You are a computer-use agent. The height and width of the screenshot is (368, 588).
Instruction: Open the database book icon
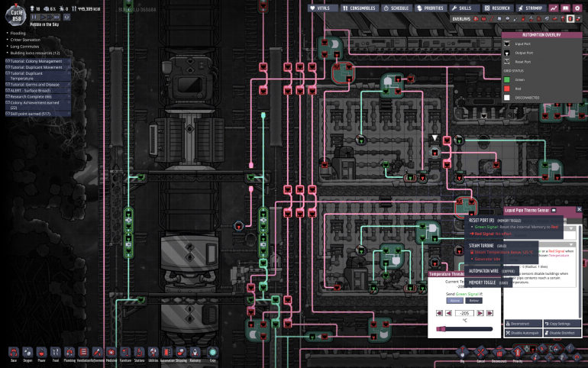click(565, 8)
